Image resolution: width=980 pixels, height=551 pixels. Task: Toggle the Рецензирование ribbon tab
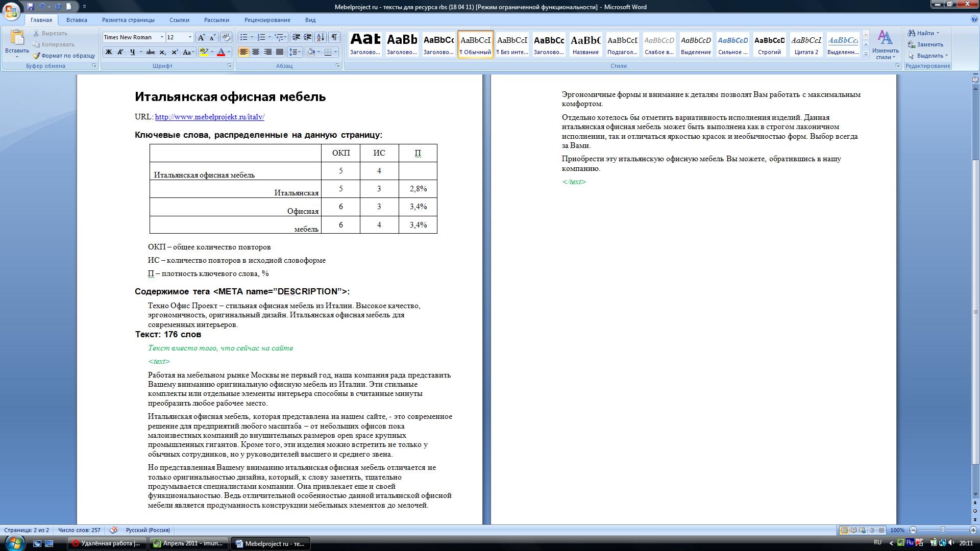(x=267, y=19)
